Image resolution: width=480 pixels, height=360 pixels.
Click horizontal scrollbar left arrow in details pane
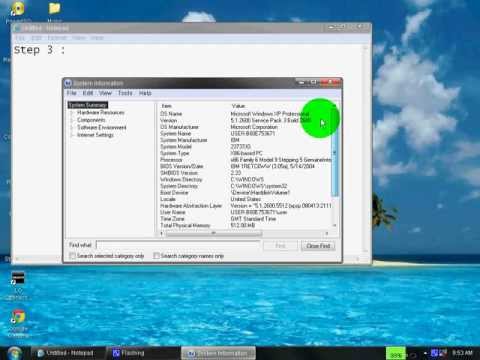pos(162,233)
